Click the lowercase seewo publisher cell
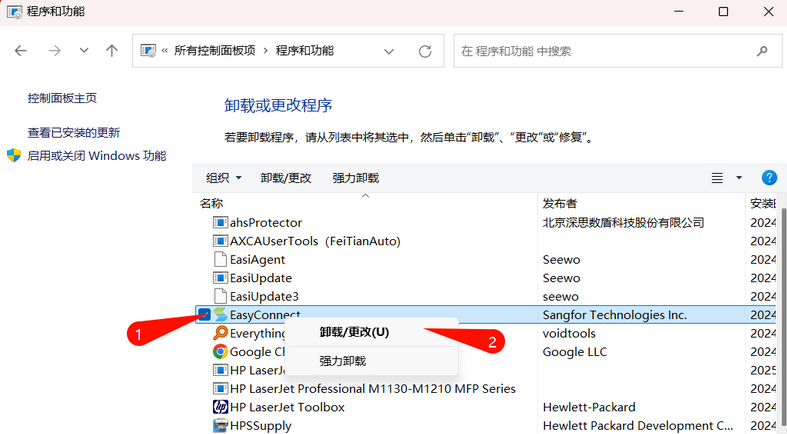This screenshot has height=434, width=787. 561,297
